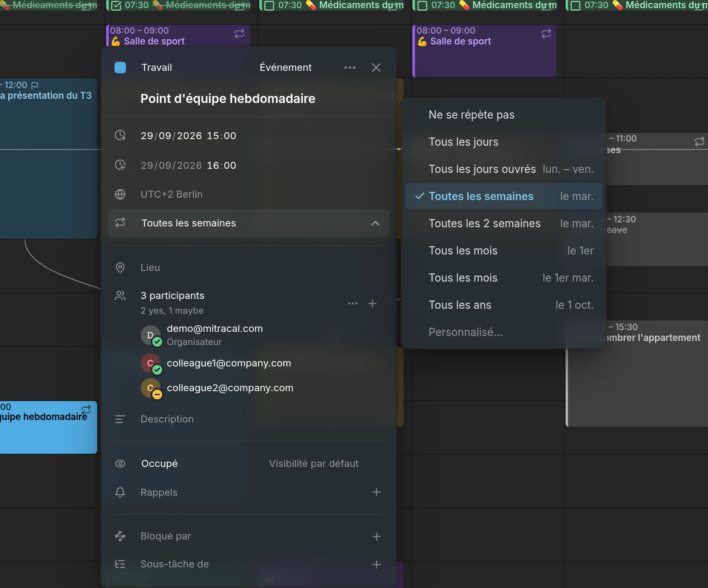Click participant colleague1@company.com

pyautogui.click(x=229, y=363)
